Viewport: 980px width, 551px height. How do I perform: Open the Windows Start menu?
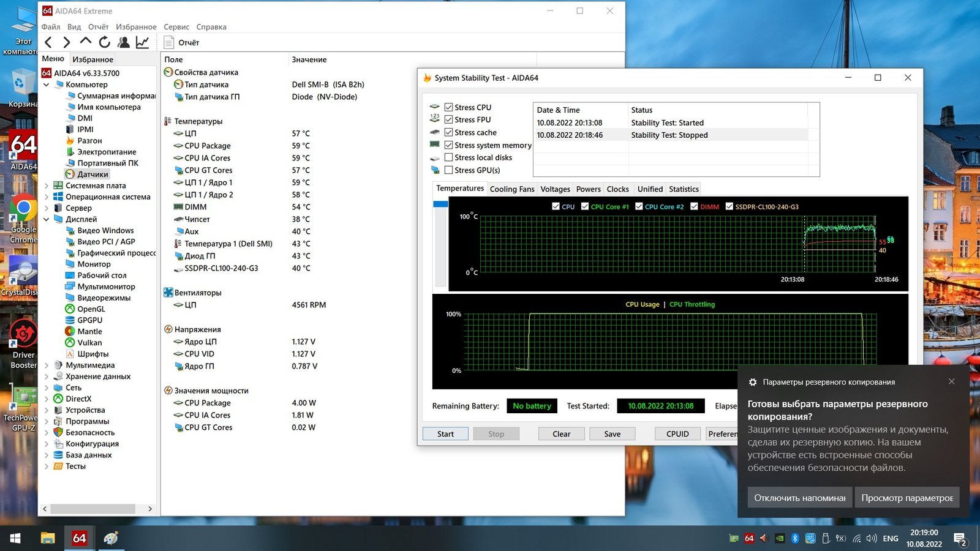tap(15, 538)
